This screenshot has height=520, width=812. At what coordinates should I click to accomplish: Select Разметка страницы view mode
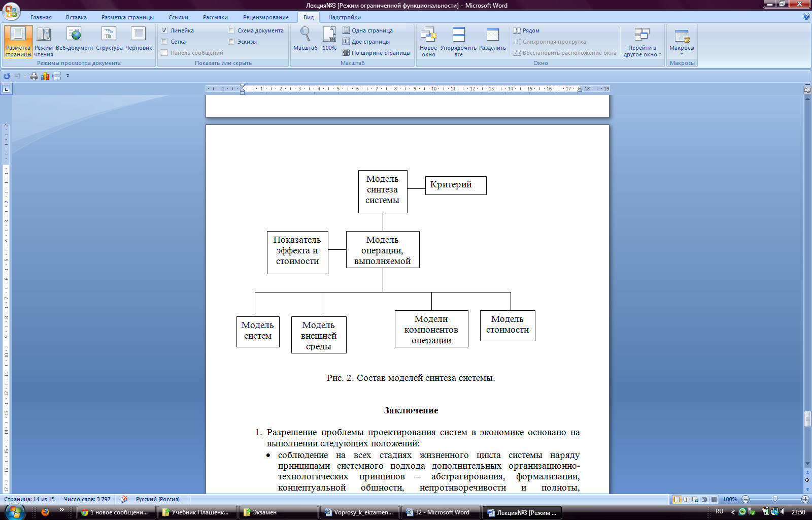[18, 42]
